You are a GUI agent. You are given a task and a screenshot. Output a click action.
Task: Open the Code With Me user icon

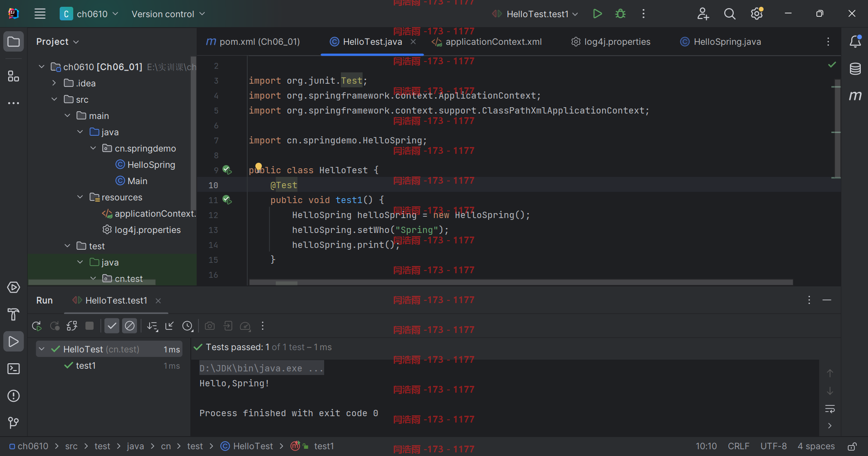click(703, 14)
